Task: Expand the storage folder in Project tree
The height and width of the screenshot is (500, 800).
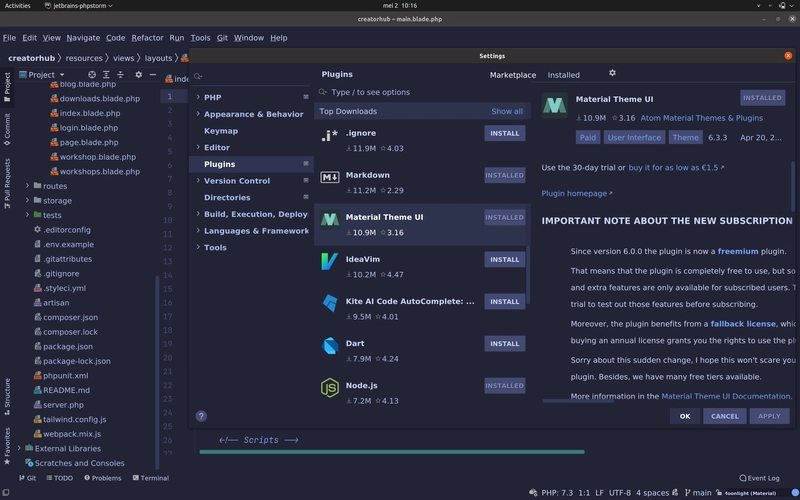Action: tap(28, 200)
